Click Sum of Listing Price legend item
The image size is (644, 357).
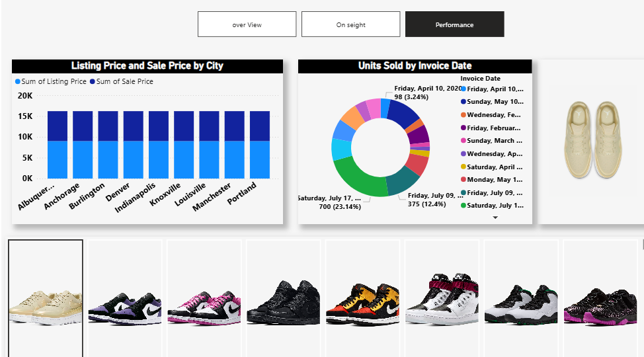pos(50,81)
